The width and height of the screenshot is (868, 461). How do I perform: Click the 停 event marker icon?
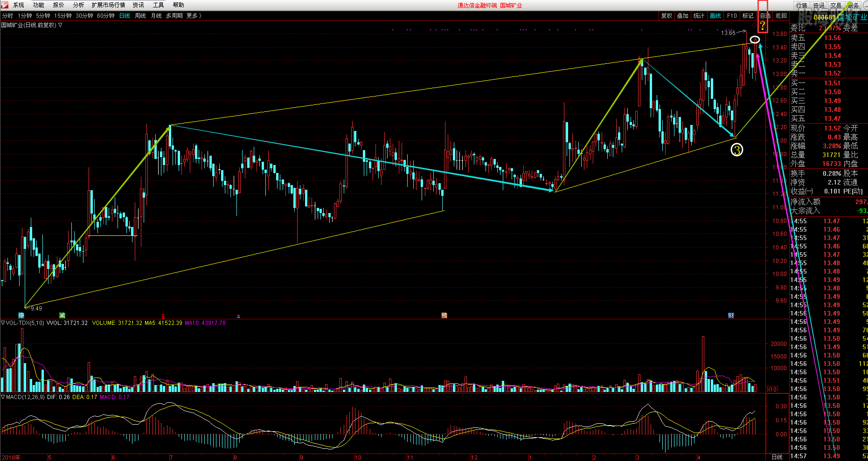(21, 316)
